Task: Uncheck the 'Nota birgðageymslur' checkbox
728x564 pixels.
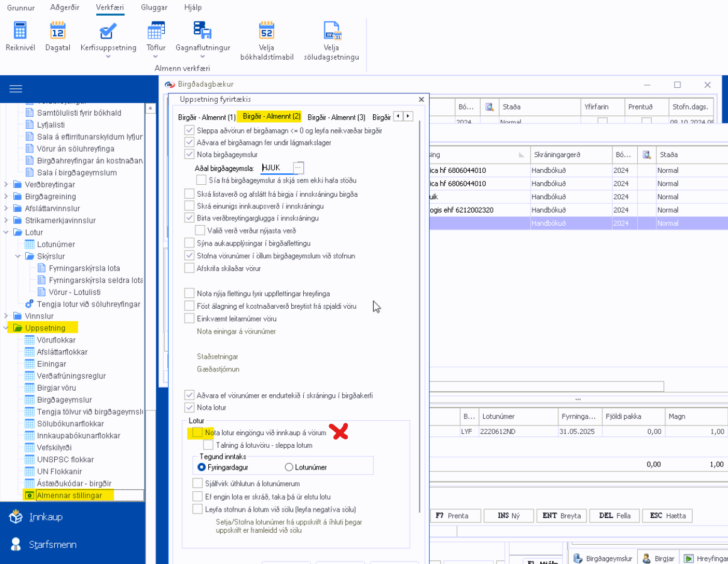Action: tap(190, 155)
